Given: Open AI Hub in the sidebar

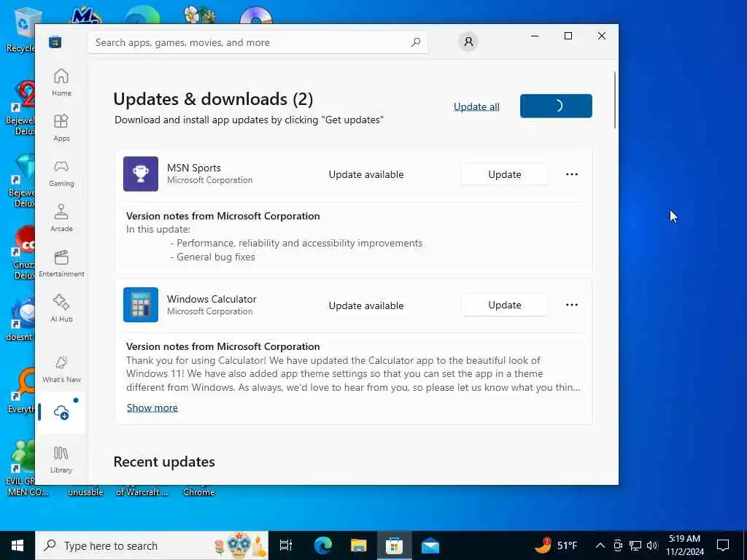Looking at the screenshot, I should (x=61, y=308).
